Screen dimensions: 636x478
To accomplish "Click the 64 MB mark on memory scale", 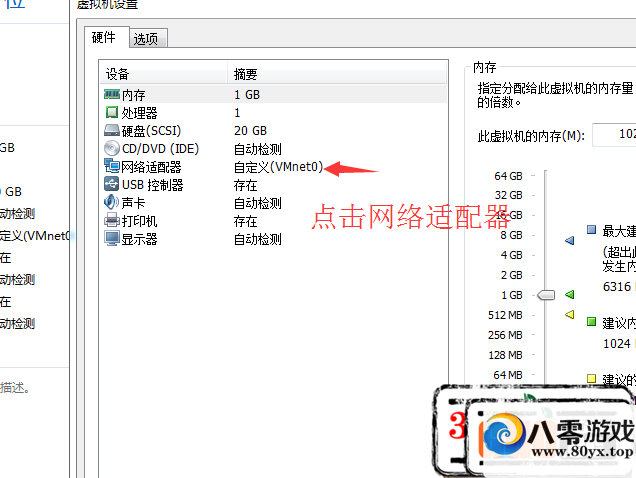I will (507, 375).
